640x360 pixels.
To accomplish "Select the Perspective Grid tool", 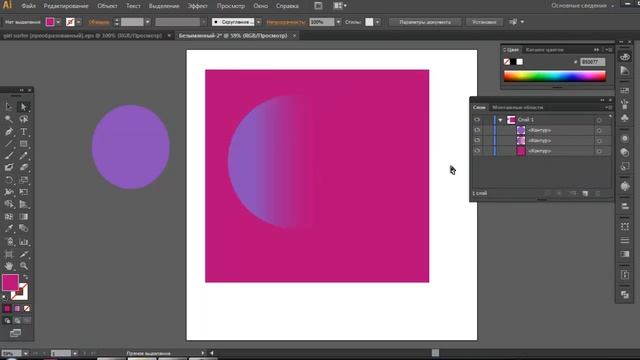I will [x=23, y=204].
